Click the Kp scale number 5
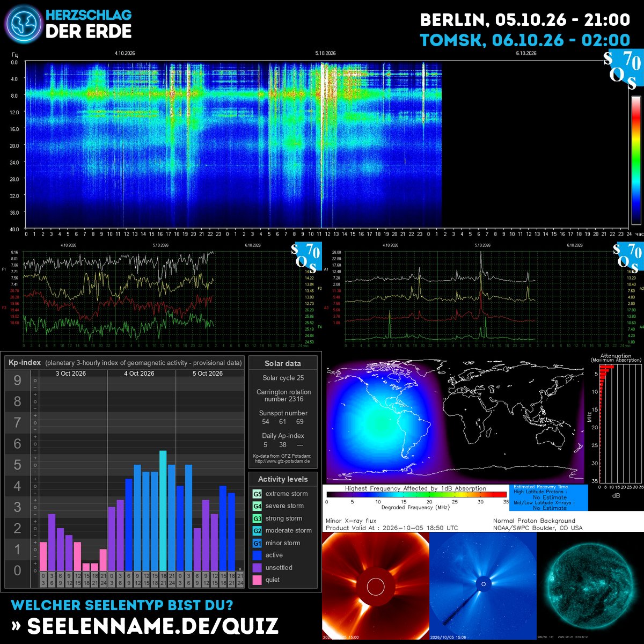The image size is (644, 644). point(18,465)
